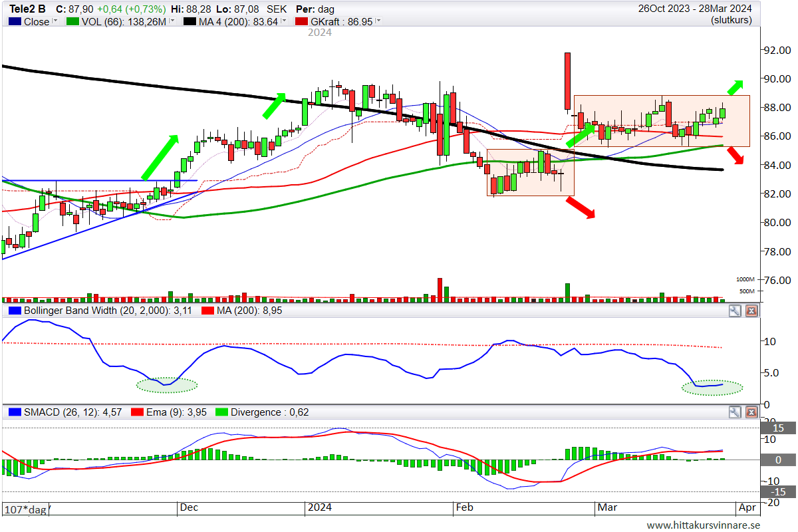Click the dark blue Close color swatch

(x=15, y=21)
